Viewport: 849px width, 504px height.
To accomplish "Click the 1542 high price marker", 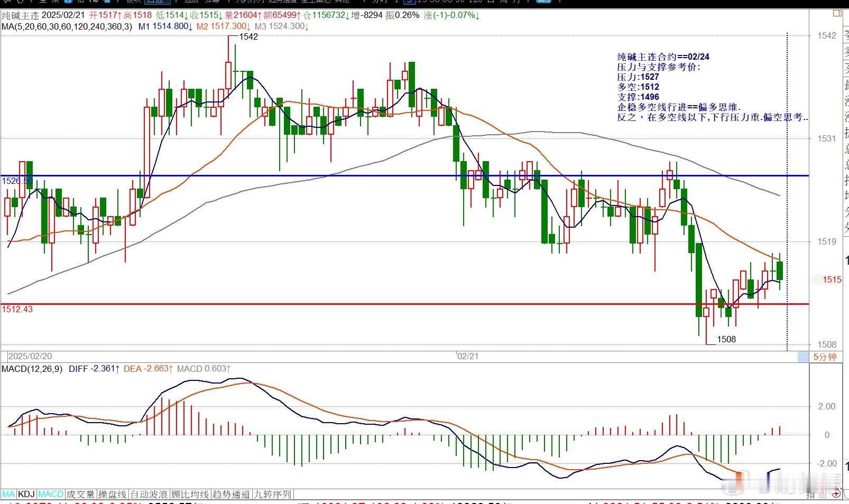I will tap(248, 36).
